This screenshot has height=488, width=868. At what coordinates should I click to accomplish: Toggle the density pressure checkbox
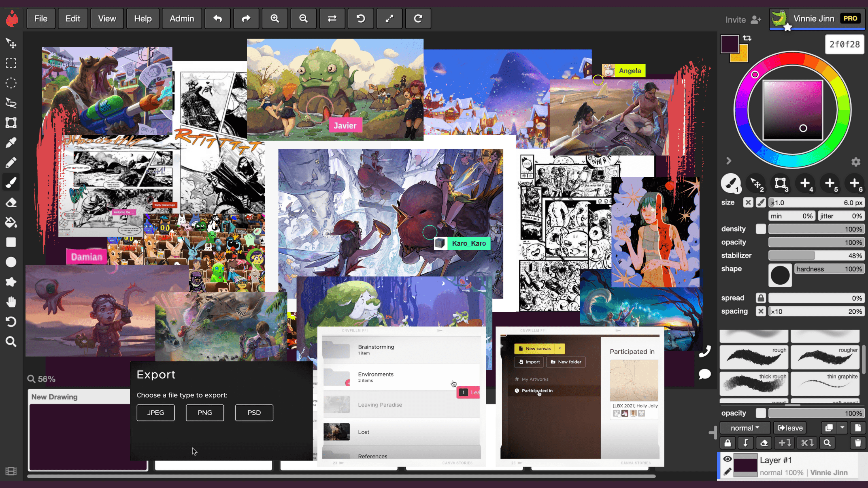click(761, 229)
